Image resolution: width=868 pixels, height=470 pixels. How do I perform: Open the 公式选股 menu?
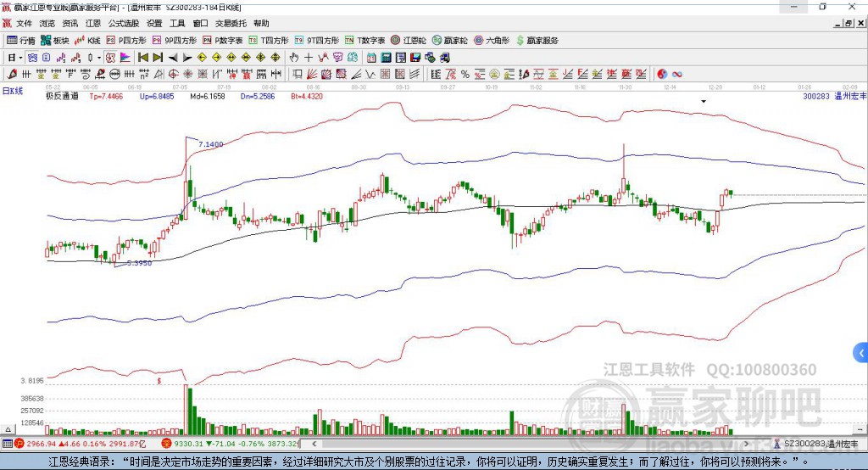pyautogui.click(x=124, y=23)
